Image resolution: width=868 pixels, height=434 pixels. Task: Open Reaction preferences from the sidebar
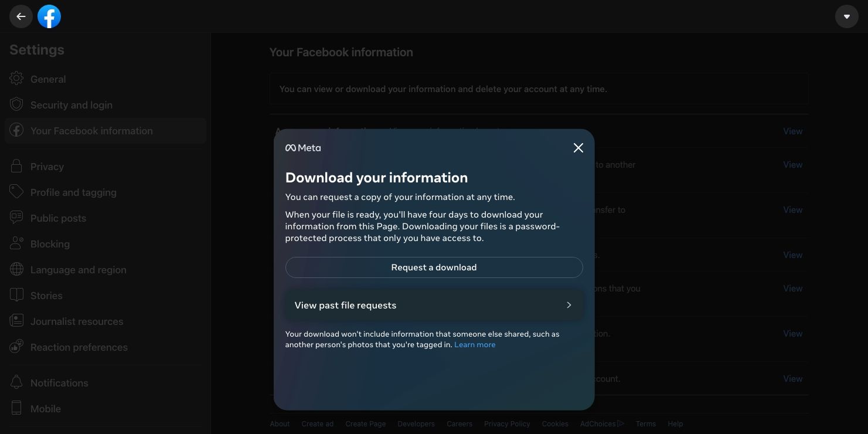[79, 347]
